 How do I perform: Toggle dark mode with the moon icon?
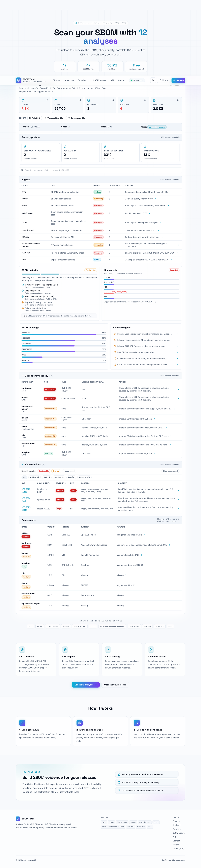pyautogui.click(x=153, y=80)
